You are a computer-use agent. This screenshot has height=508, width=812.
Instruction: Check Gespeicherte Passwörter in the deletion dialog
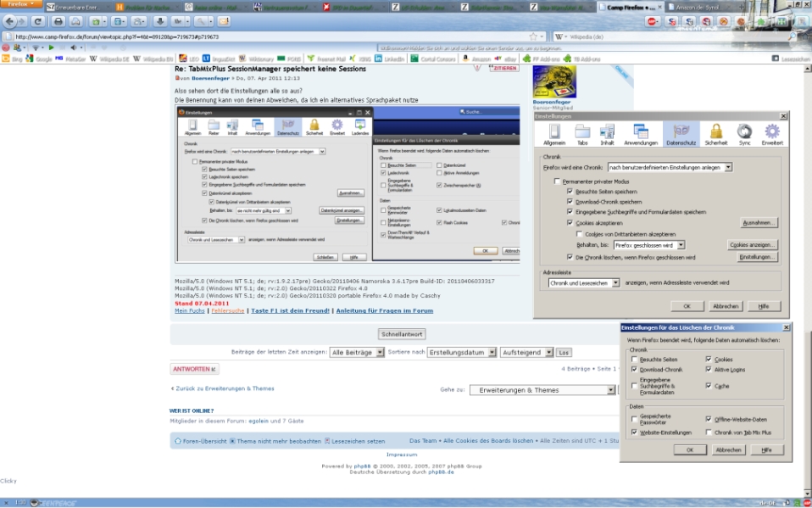634,419
